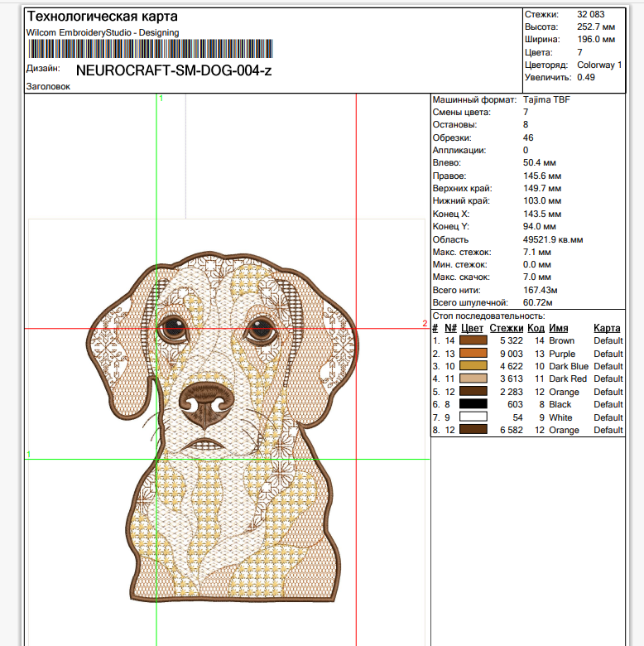Click the stitch count '54' in row 7
The height and width of the screenshot is (646, 644).
pyautogui.click(x=517, y=417)
